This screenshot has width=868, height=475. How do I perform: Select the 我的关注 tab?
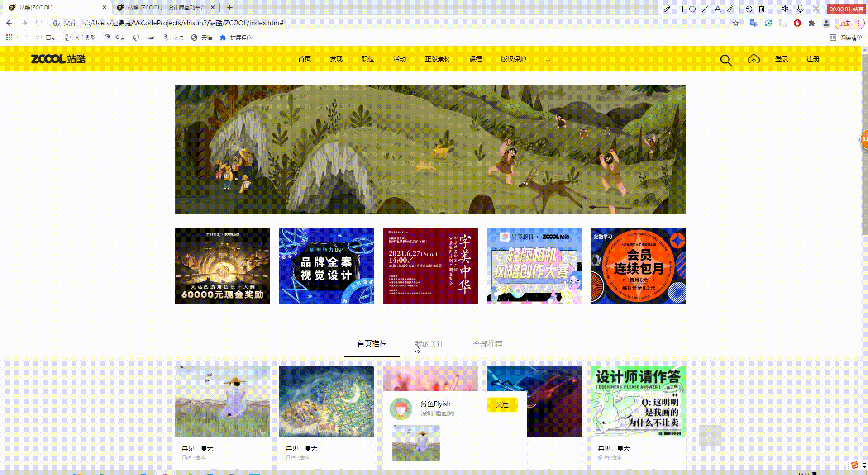[430, 344]
